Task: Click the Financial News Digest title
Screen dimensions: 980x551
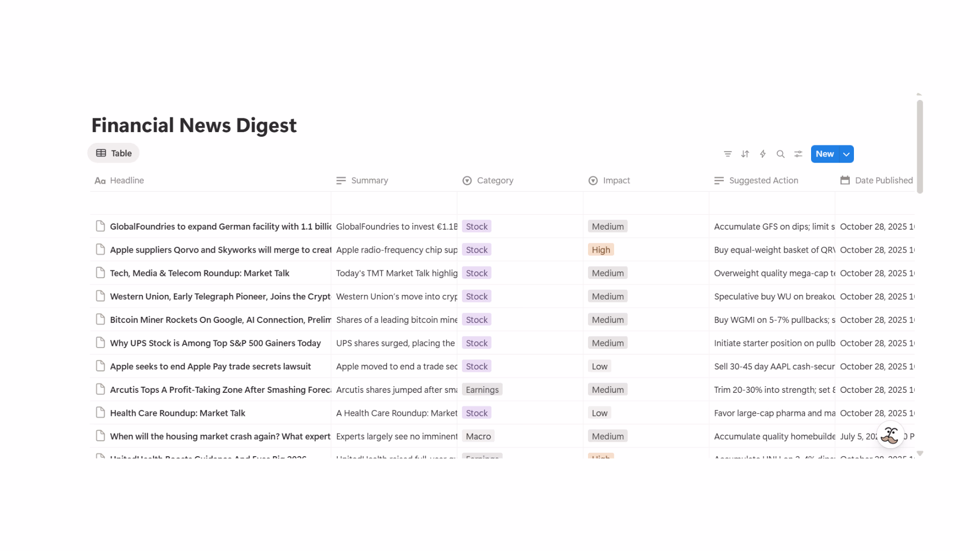Action: coord(194,126)
